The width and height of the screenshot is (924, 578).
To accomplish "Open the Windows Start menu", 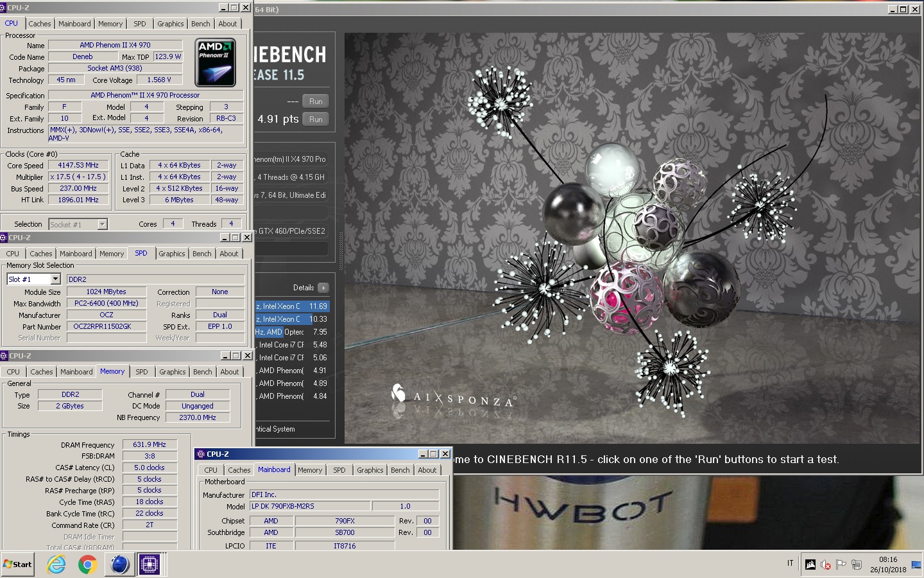I will tap(17, 565).
